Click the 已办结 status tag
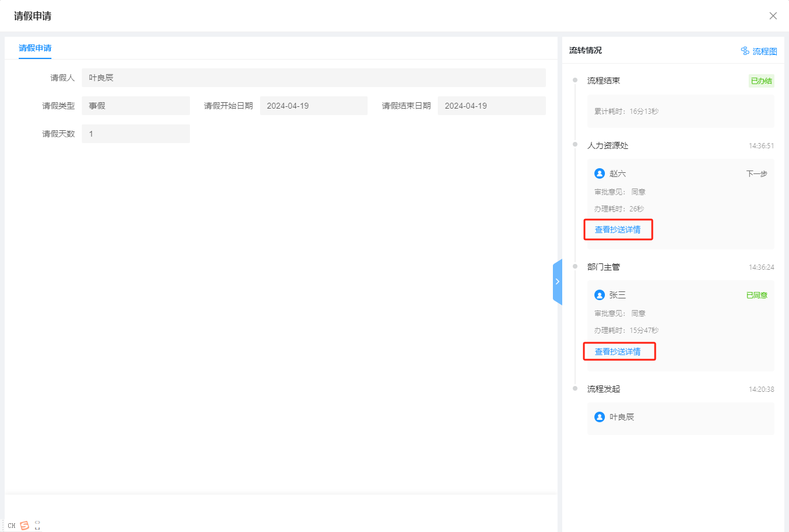This screenshot has height=532, width=789. (761, 81)
